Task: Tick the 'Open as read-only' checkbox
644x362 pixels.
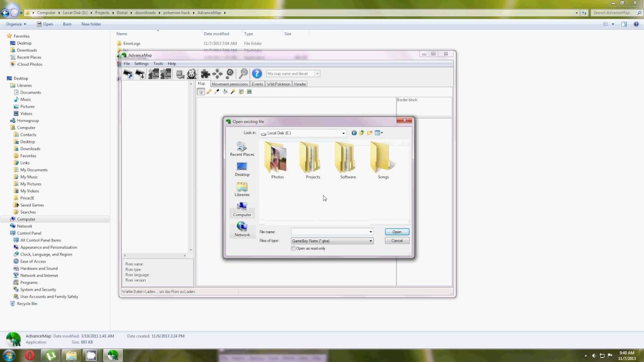Action: point(293,248)
